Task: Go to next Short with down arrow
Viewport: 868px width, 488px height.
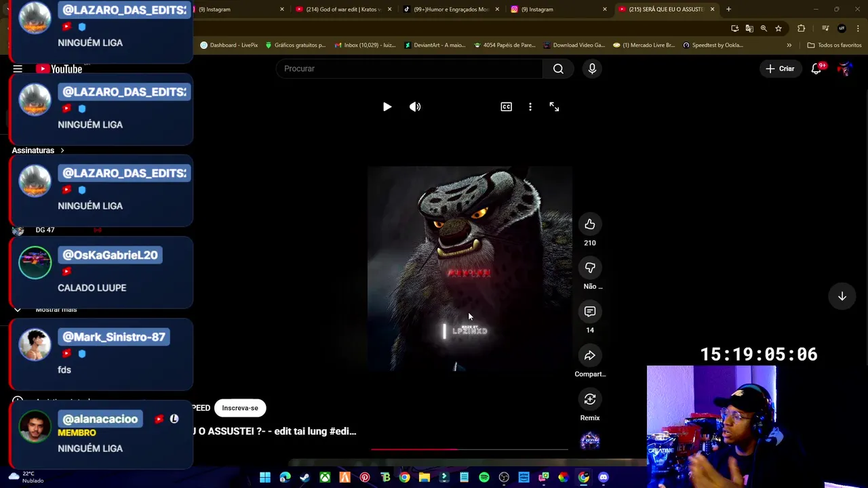Action: (842, 296)
